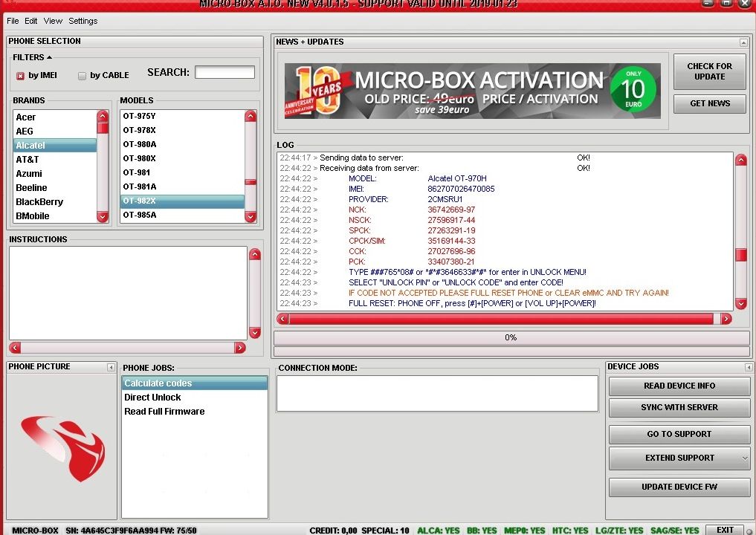Click GET NEWS button
The width and height of the screenshot is (756, 535).
pos(710,103)
